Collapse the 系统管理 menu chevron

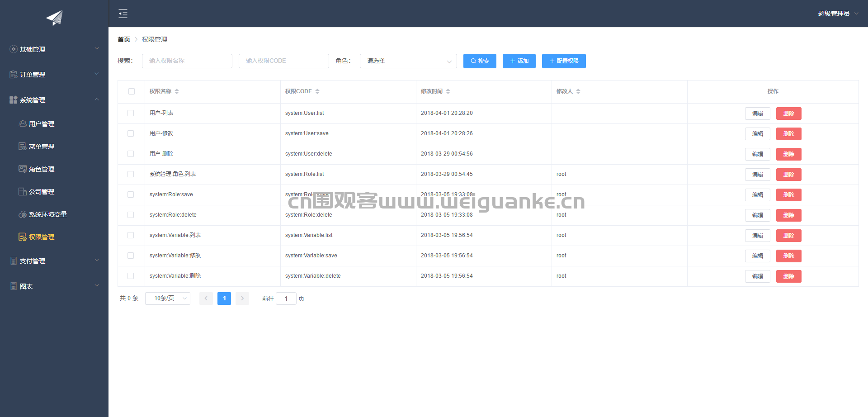(96, 100)
